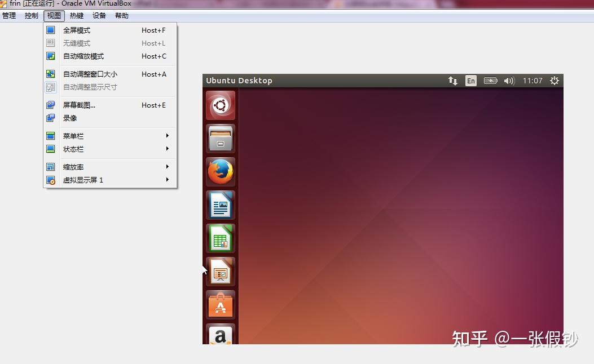Toggle 自动缩放模式 scaled mode

click(83, 56)
